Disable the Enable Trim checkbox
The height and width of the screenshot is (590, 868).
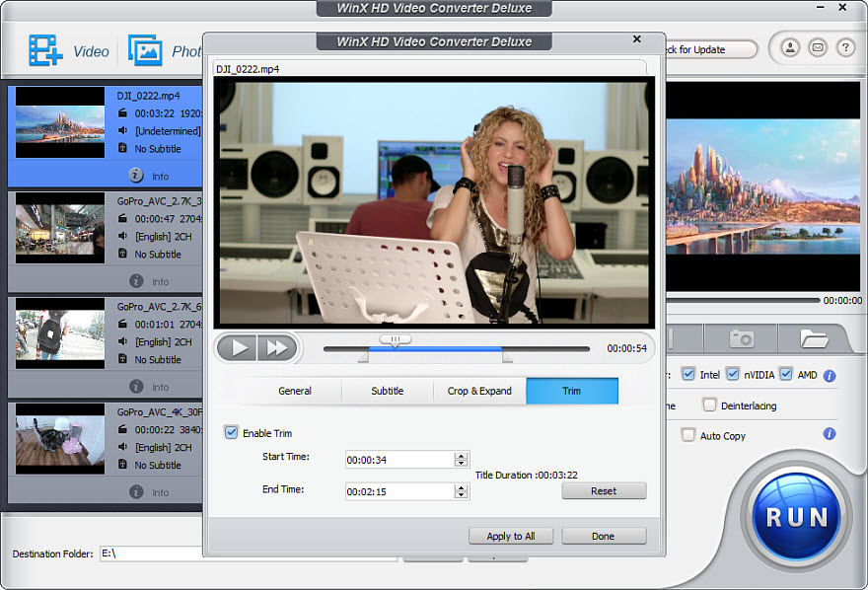coord(231,433)
